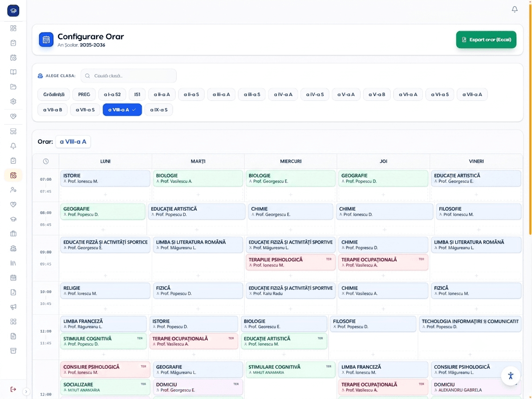Click the highlighted timetable icon in the sidebar

click(x=13, y=175)
